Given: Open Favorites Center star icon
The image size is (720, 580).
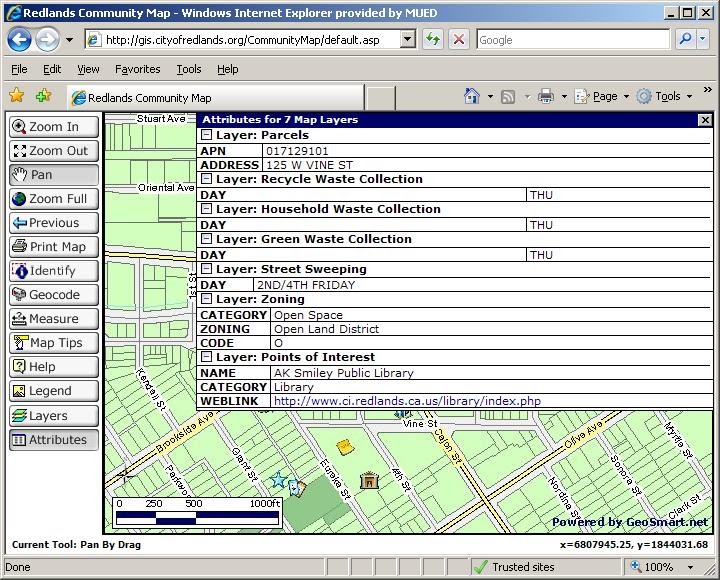Looking at the screenshot, I should (17, 96).
